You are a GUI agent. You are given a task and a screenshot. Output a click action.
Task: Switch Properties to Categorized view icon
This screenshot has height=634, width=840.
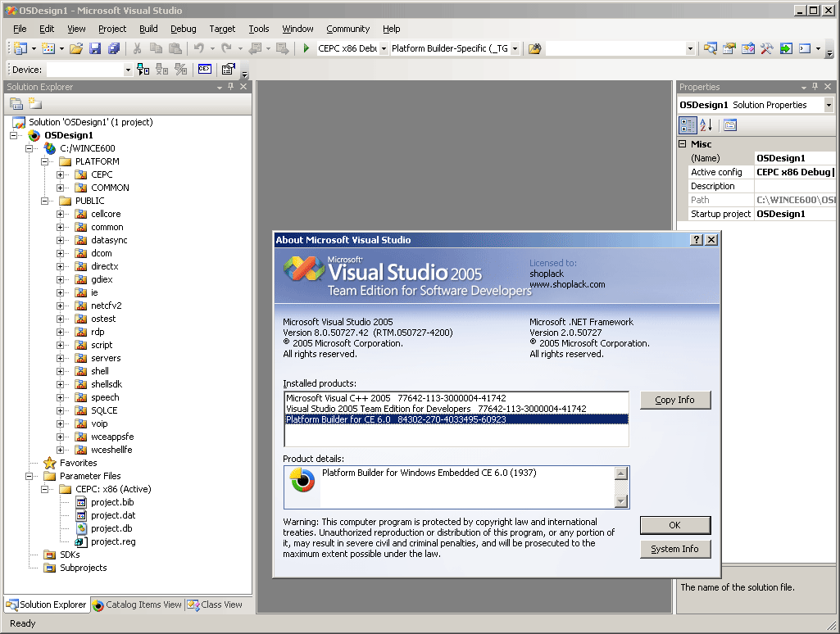[688, 125]
